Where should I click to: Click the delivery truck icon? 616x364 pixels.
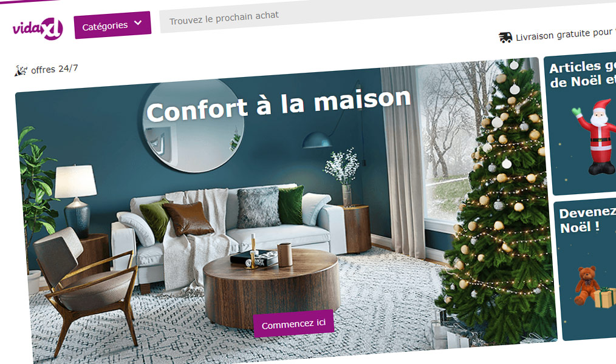pos(505,37)
